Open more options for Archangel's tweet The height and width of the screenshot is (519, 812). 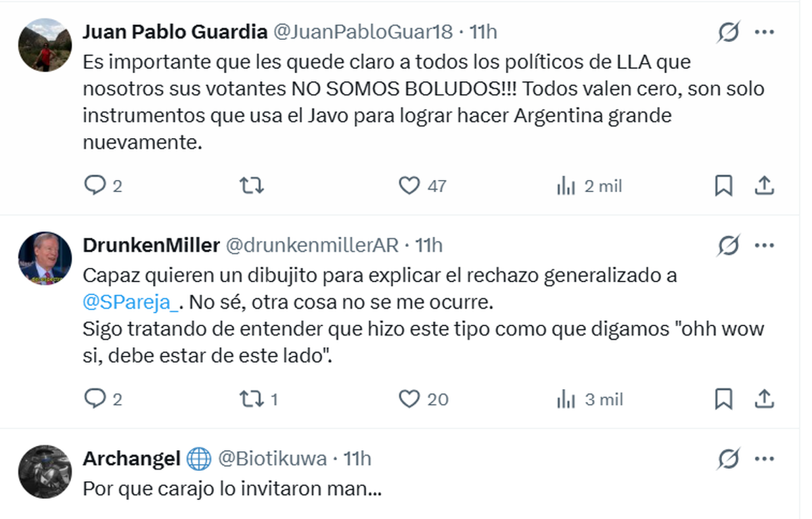tap(764, 459)
